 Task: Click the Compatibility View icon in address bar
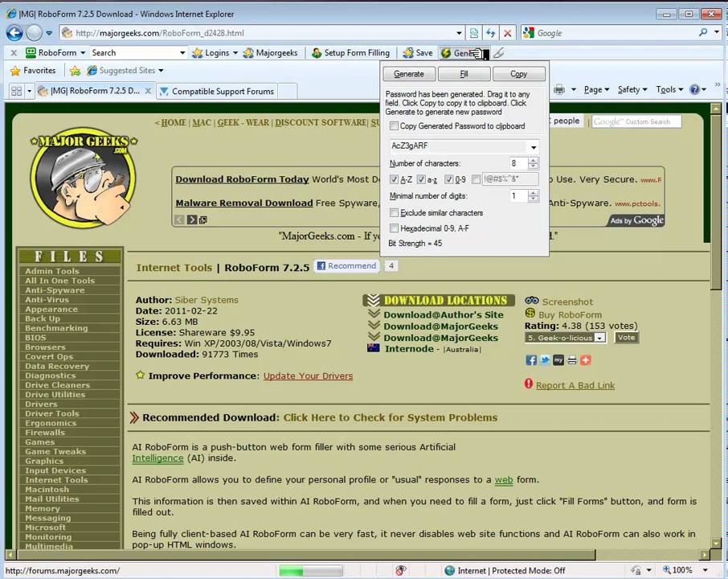(x=474, y=33)
